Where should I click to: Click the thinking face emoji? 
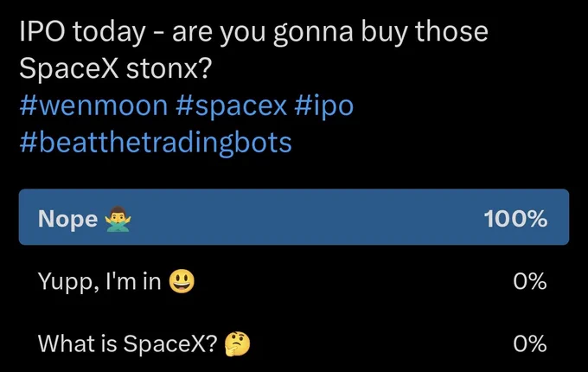237,343
